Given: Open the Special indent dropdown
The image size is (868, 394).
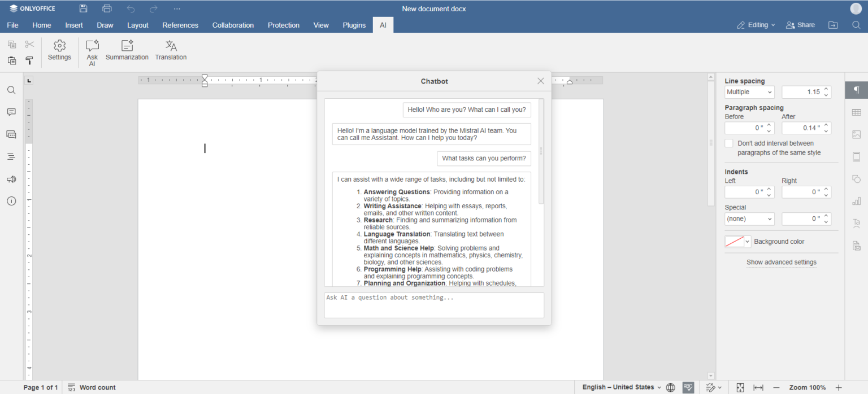Looking at the screenshot, I should click(x=749, y=218).
